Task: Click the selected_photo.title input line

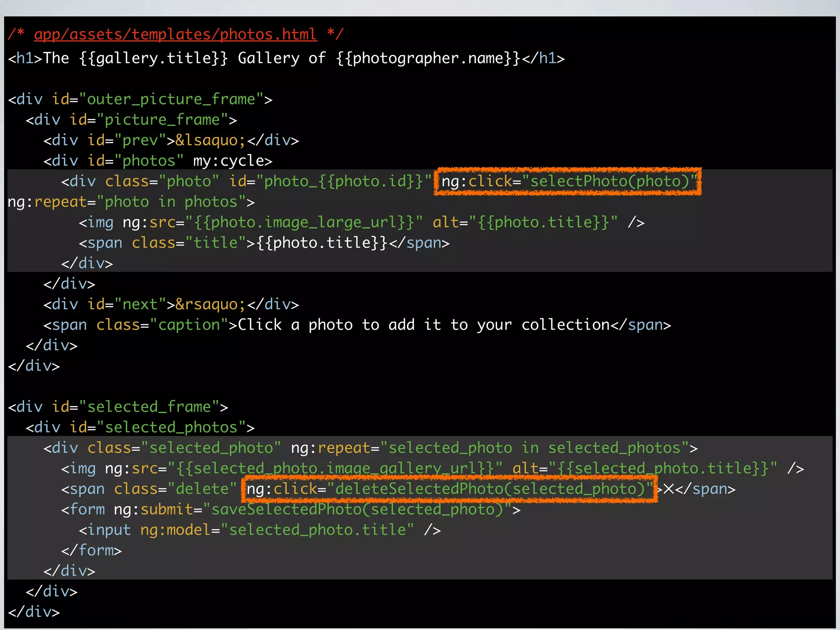Action: click(259, 530)
